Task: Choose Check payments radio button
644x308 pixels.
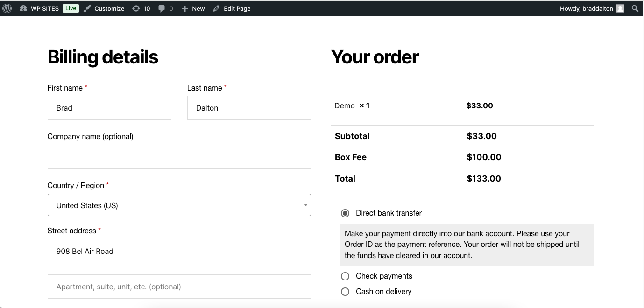Action: click(x=345, y=276)
